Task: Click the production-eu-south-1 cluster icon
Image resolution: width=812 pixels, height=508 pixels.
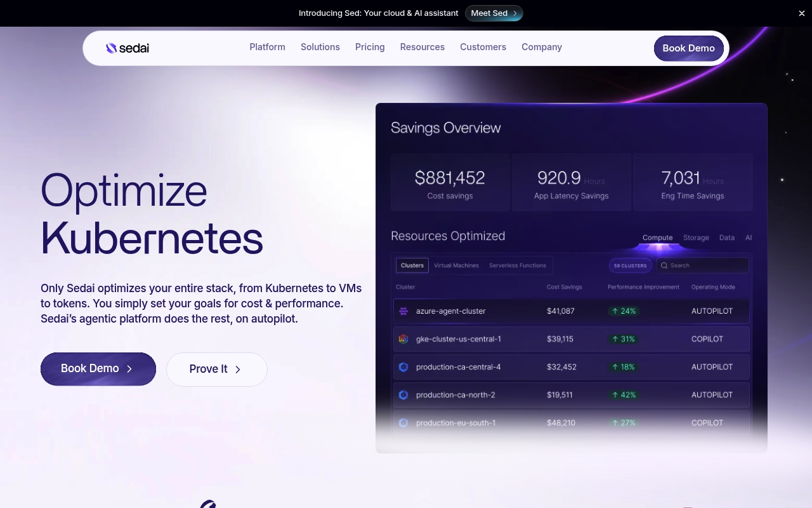Action: [403, 423]
